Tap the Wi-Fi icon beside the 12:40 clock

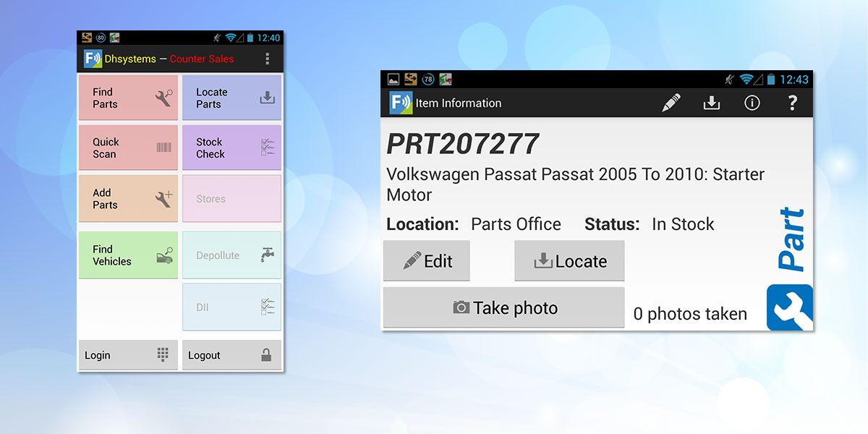tap(231, 38)
